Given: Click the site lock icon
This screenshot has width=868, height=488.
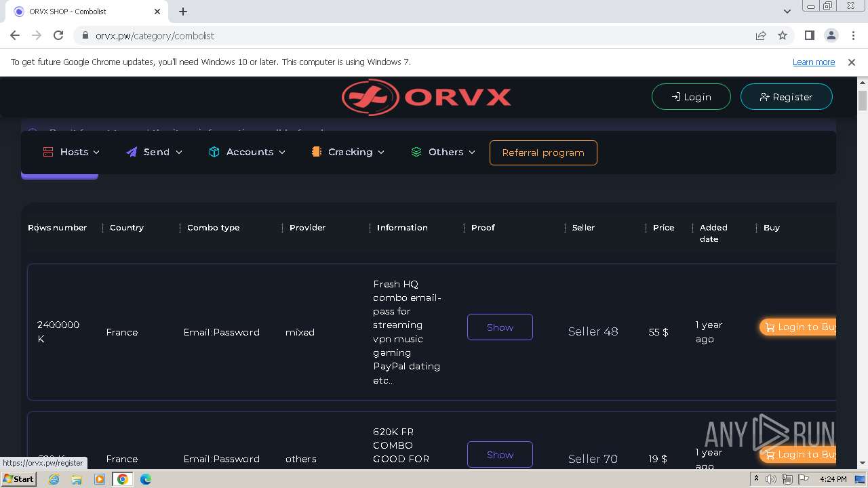Looking at the screenshot, I should [85, 36].
